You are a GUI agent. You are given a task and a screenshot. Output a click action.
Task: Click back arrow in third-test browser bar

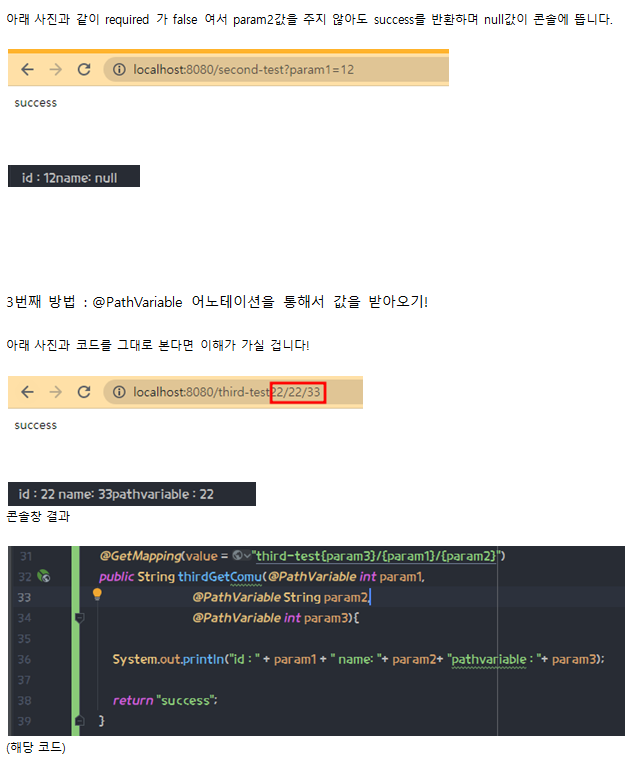click(27, 392)
